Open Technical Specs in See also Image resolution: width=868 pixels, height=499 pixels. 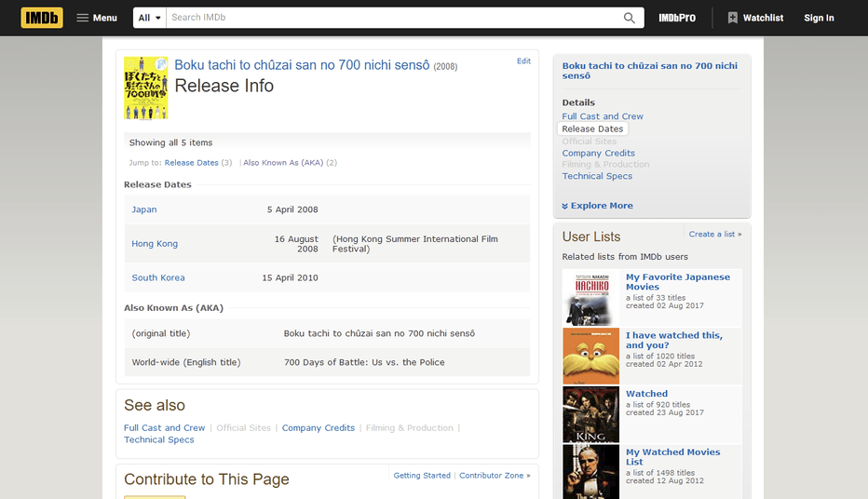159,439
